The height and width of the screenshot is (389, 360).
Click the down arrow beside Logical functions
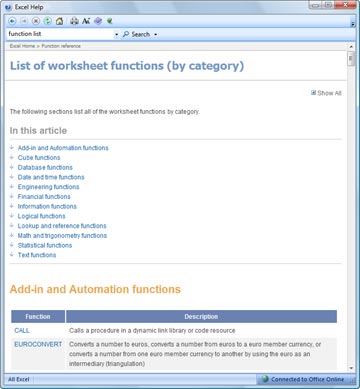(12, 216)
